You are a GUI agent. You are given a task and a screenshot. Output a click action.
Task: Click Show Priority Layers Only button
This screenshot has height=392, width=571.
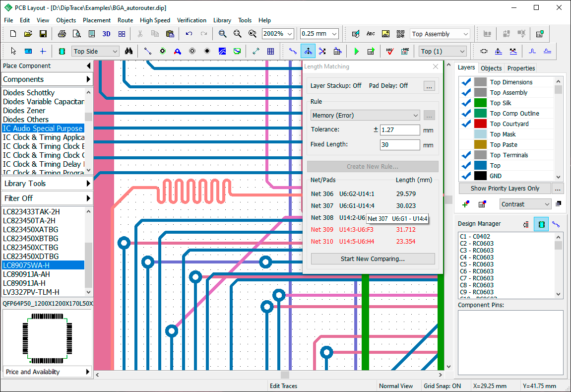tap(505, 189)
